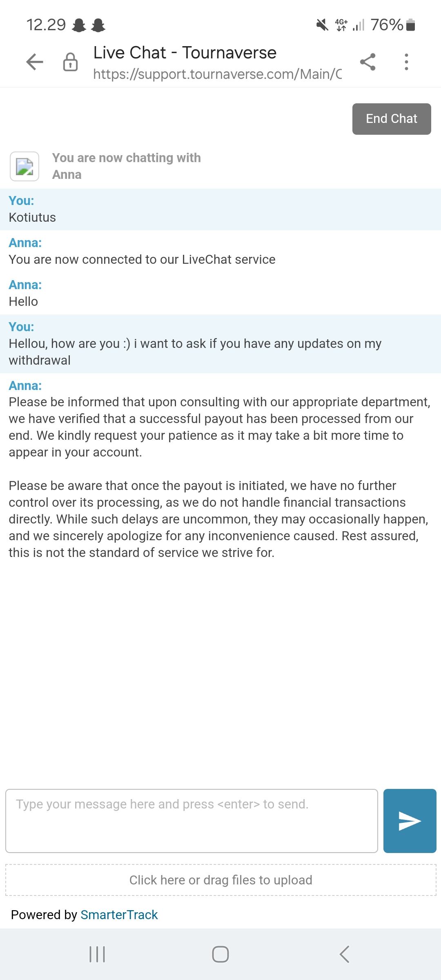Tap the share icon in browser bar
This screenshot has height=980, width=441.
click(367, 62)
